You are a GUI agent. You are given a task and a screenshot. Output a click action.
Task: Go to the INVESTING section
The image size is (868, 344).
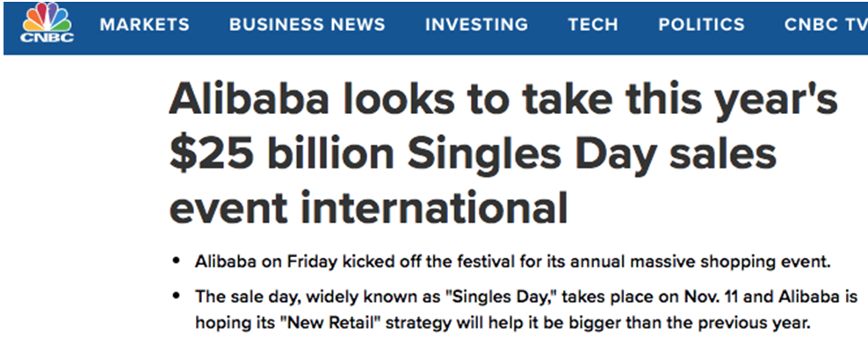[x=476, y=25]
